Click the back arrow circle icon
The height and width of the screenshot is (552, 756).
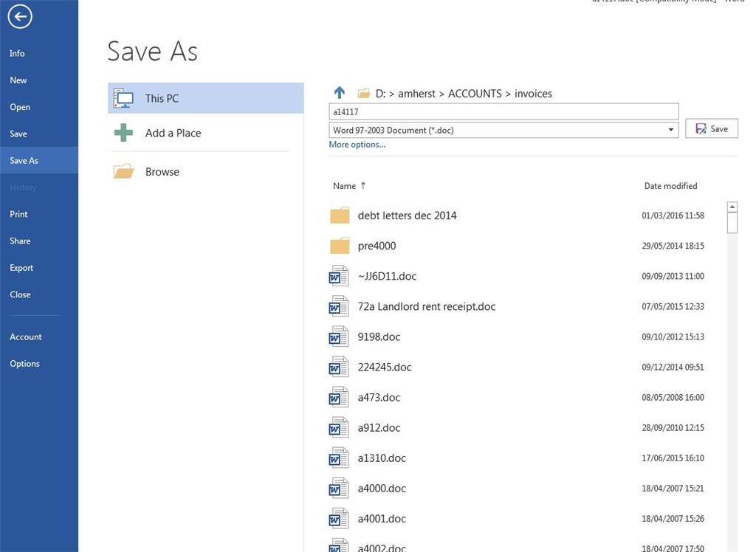tap(20, 17)
